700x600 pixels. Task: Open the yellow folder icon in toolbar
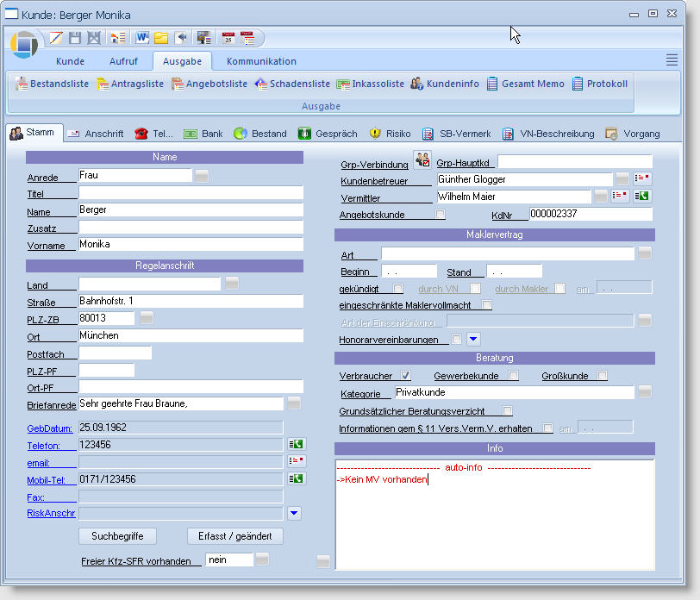(160, 38)
